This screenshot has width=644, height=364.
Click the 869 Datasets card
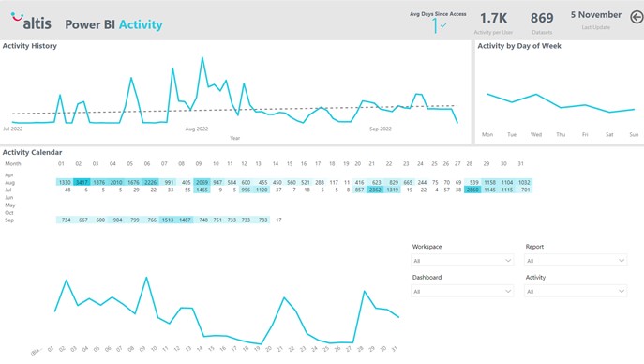click(x=542, y=23)
